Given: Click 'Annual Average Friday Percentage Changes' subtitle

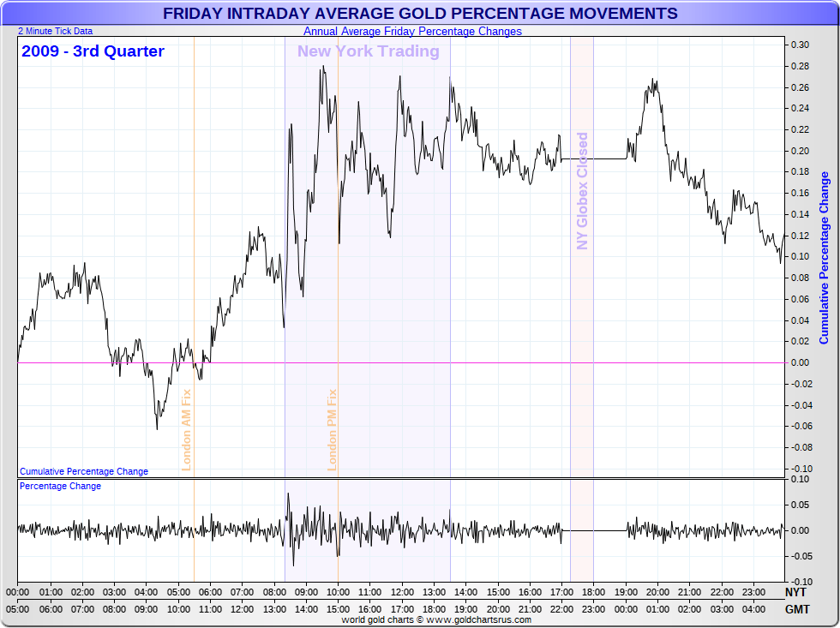Looking at the screenshot, I should point(412,31).
